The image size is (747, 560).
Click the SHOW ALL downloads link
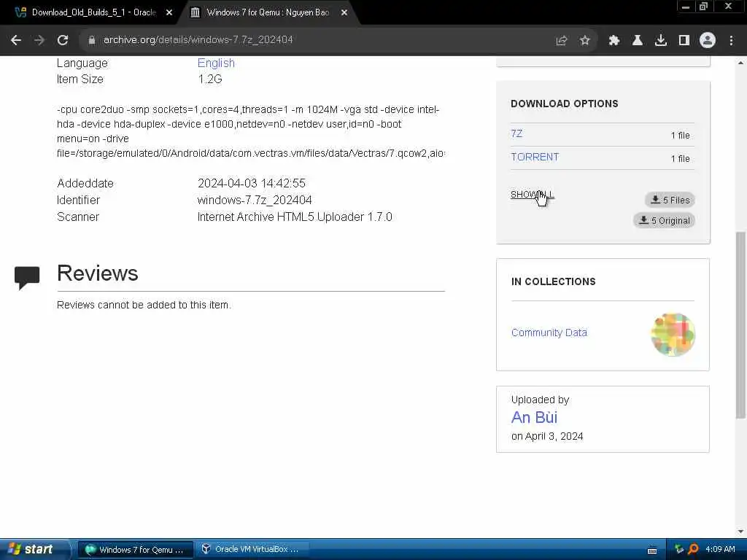(x=532, y=194)
